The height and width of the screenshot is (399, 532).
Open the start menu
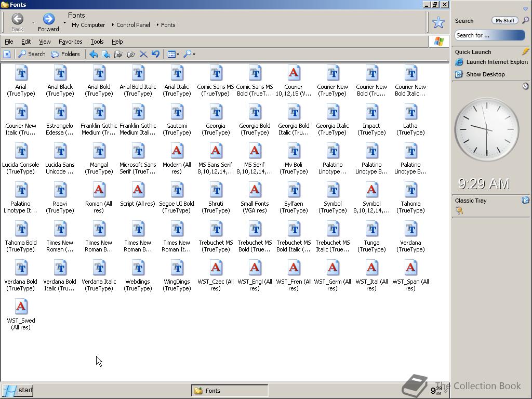coord(17,391)
